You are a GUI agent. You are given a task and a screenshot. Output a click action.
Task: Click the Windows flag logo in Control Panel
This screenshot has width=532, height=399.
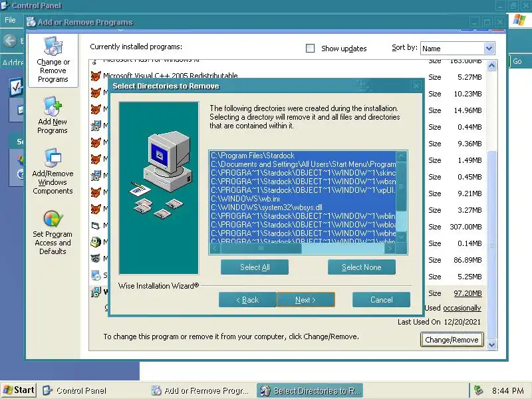click(519, 20)
